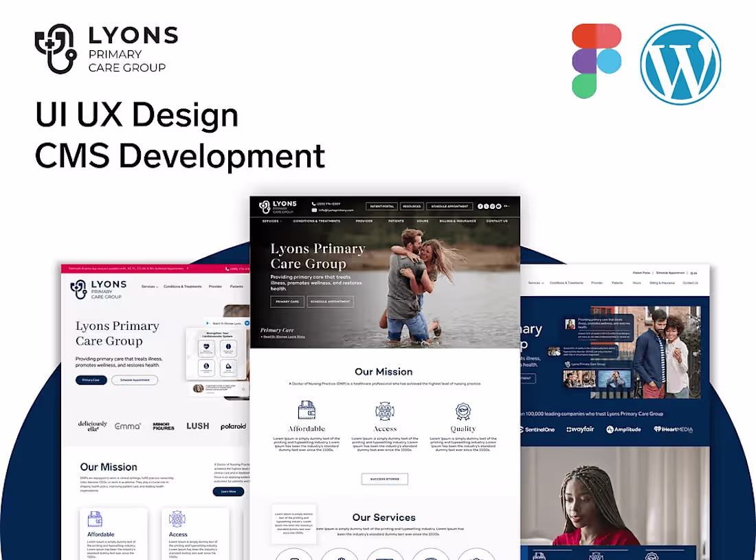Click the Access icon in the mission section
Viewport: 756px width, 560px height.
(x=385, y=410)
